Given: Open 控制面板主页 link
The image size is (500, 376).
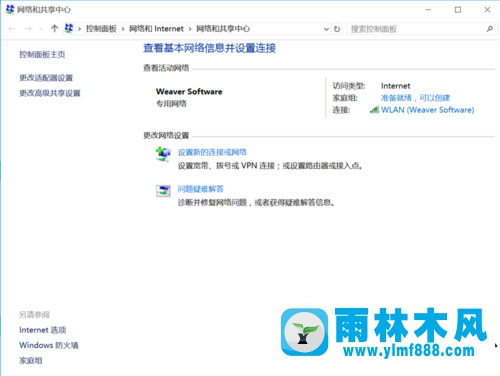Looking at the screenshot, I should [42, 54].
